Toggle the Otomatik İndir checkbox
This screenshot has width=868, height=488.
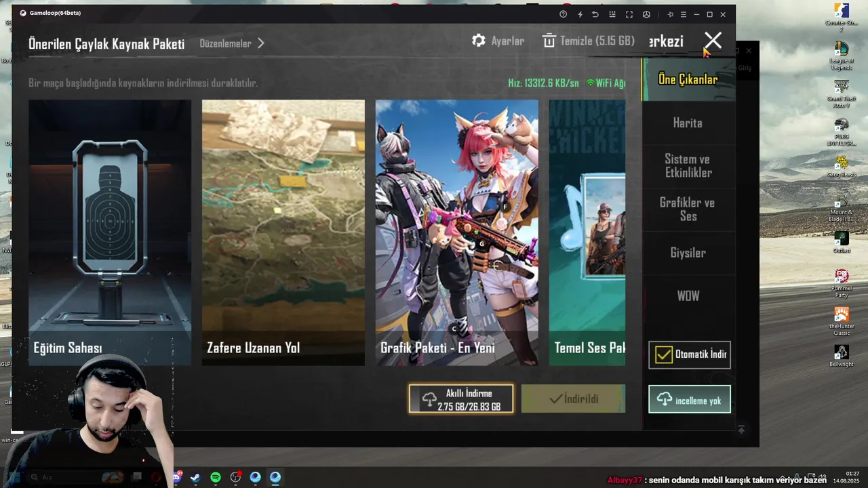(x=664, y=354)
